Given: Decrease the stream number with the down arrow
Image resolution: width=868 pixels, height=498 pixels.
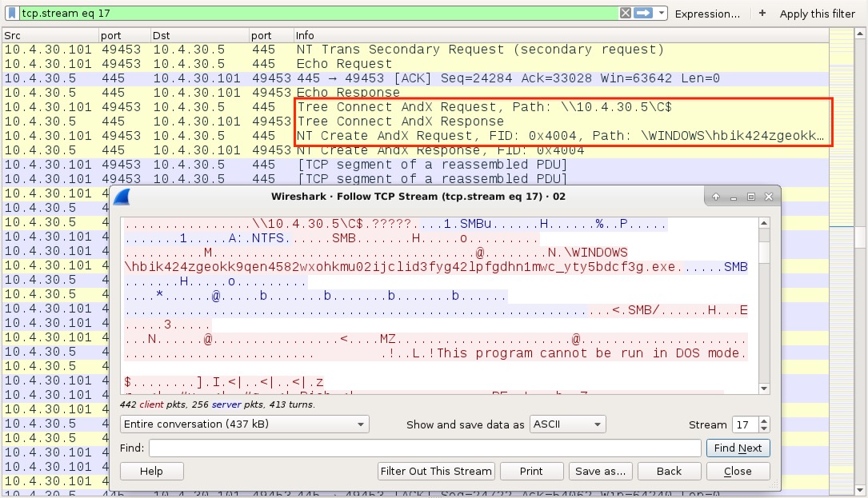Looking at the screenshot, I should click(764, 428).
